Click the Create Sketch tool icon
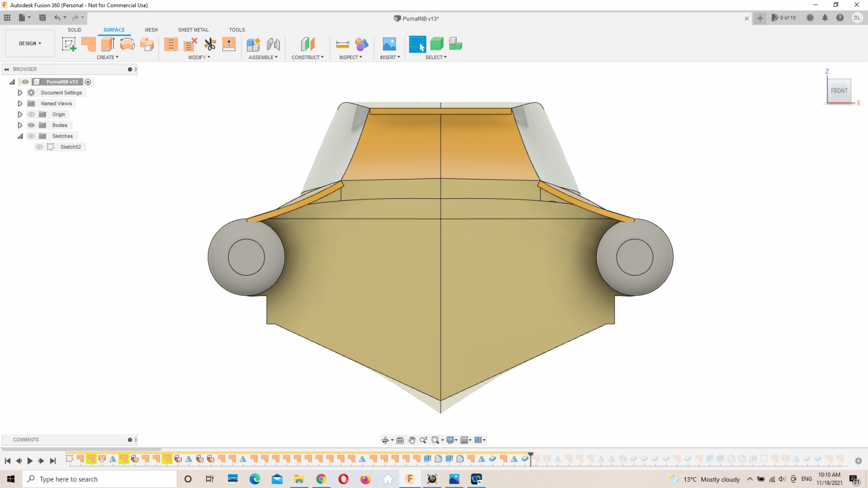The image size is (868, 488). pyautogui.click(x=69, y=44)
